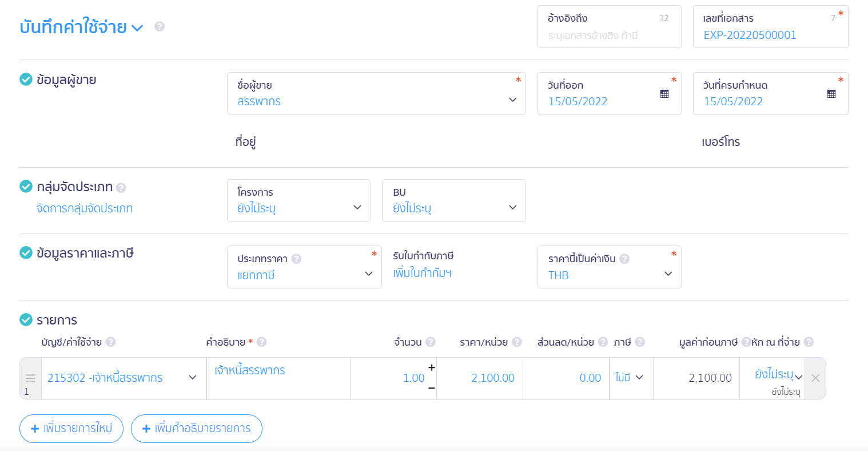Screen dimensions: 868x451
Task: Open calendar icon for วันที่ครบกำหนด date
Action: pos(831,93)
